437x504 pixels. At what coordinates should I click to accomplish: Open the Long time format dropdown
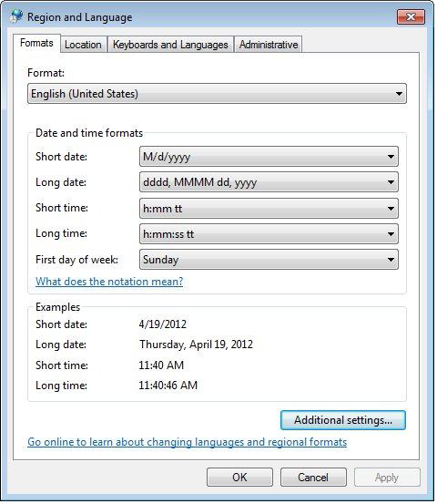point(269,234)
